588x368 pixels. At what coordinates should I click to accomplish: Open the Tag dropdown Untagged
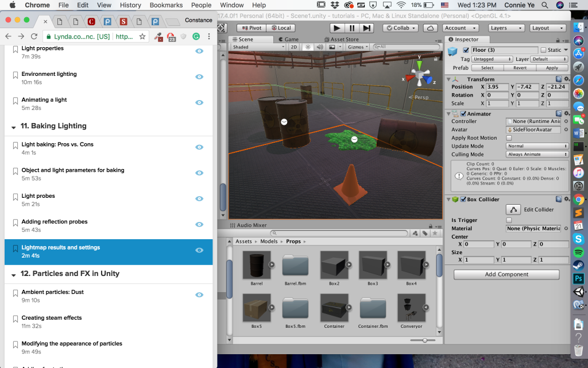pyautogui.click(x=492, y=59)
